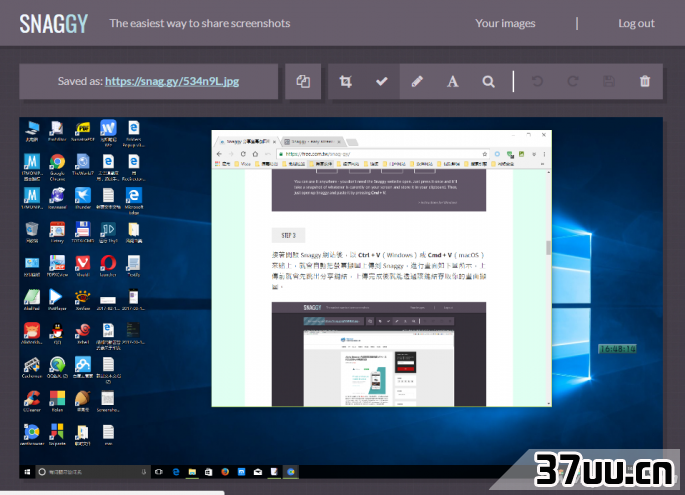This screenshot has width=685, height=495.
Task: Select the Crop tool
Action: (x=346, y=81)
